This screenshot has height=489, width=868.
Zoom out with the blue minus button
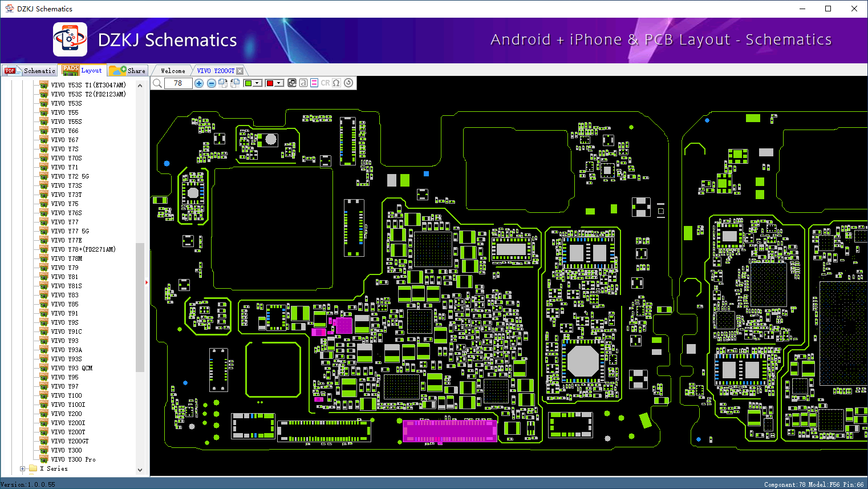[x=212, y=83]
